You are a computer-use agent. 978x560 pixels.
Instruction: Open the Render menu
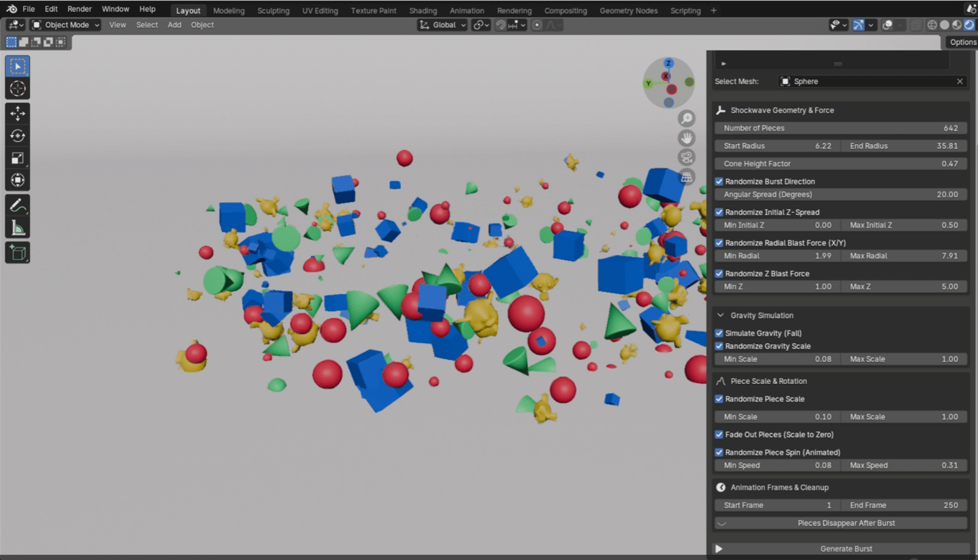coord(80,9)
